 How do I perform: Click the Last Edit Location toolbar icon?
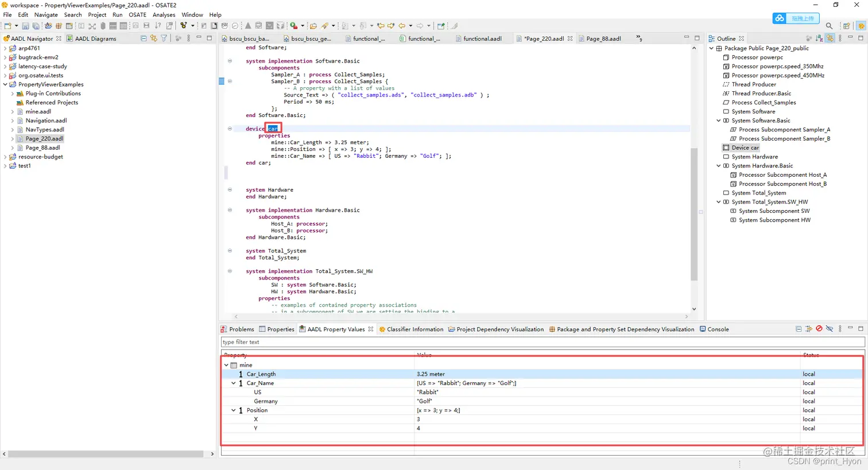(381, 26)
